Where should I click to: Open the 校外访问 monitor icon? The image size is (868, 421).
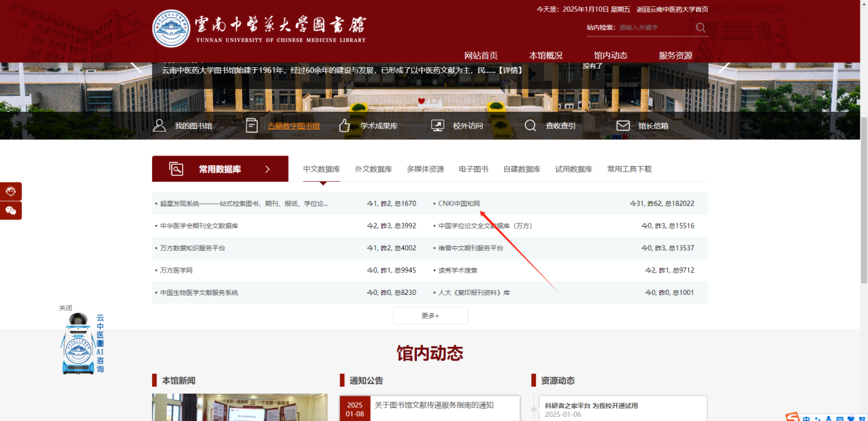click(x=437, y=125)
